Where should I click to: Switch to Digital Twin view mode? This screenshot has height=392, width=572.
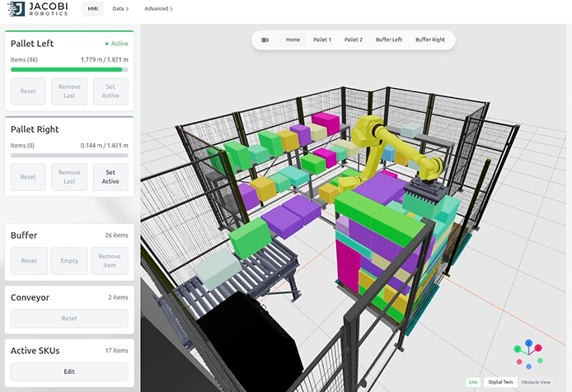500,382
